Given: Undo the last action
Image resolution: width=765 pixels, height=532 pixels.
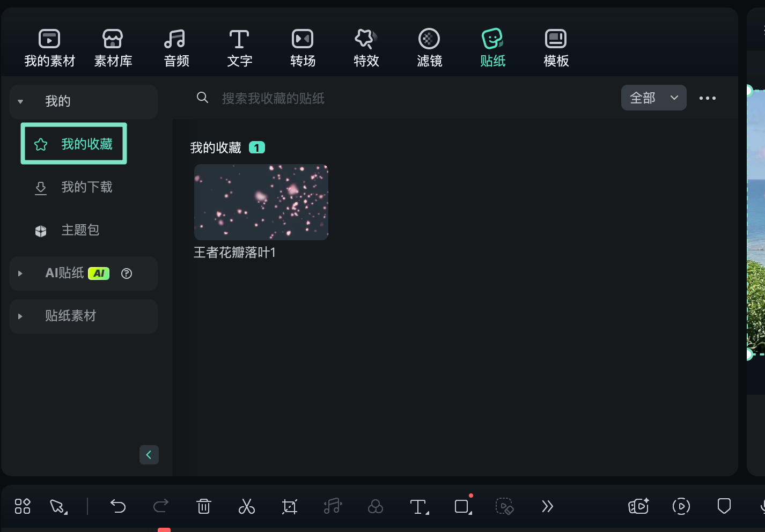Looking at the screenshot, I should click(x=118, y=506).
